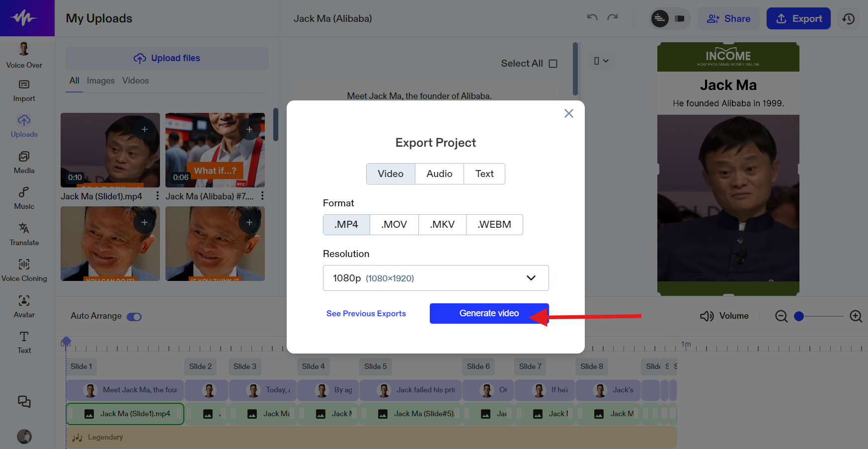
Task: Select voice clip 'Jack failed his pri'
Action: (x=410, y=390)
